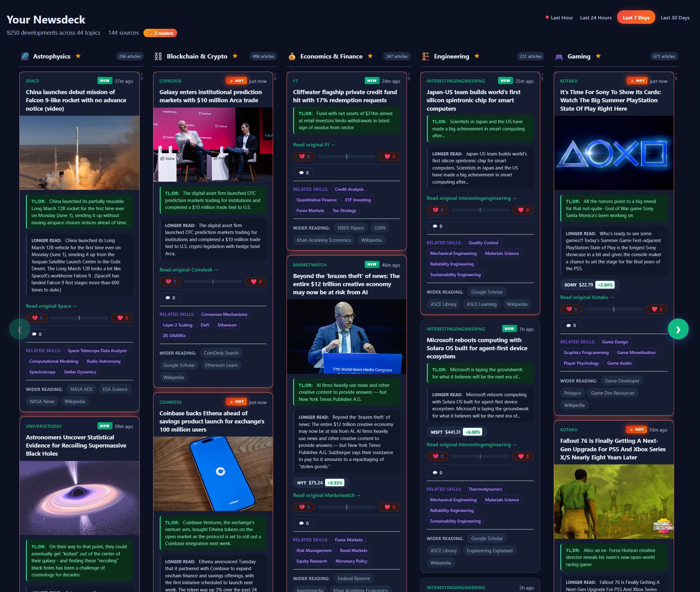Like the Cliffwater private credit article
The height and width of the screenshot is (592, 700).
(x=389, y=156)
